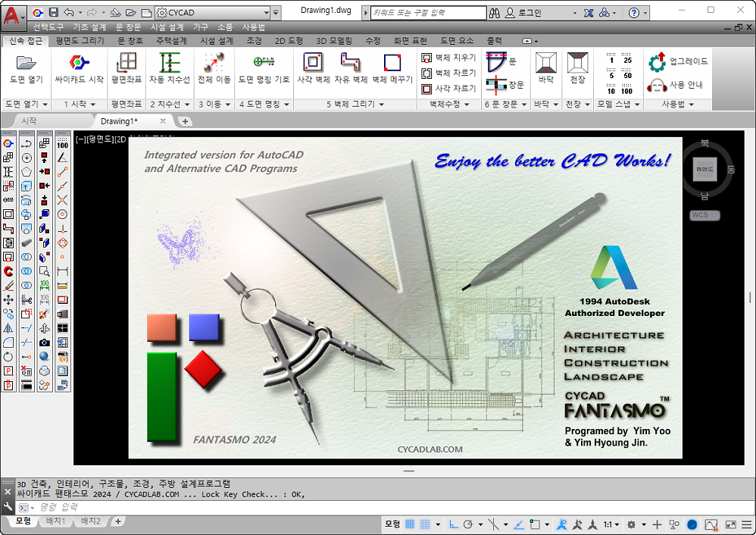Click the 업그레이드 gear icon
Image resolution: width=756 pixels, height=535 pixels.
(x=658, y=61)
